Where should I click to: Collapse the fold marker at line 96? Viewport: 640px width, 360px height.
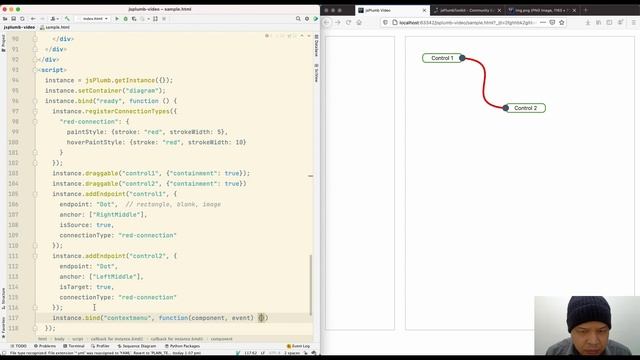35,101
